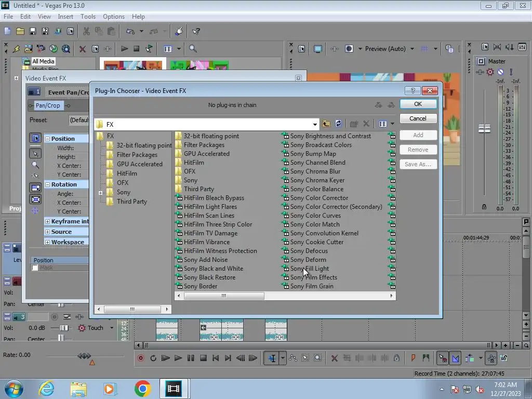Click the audio track 3 volume slider
532x399 pixels.
click(x=63, y=328)
